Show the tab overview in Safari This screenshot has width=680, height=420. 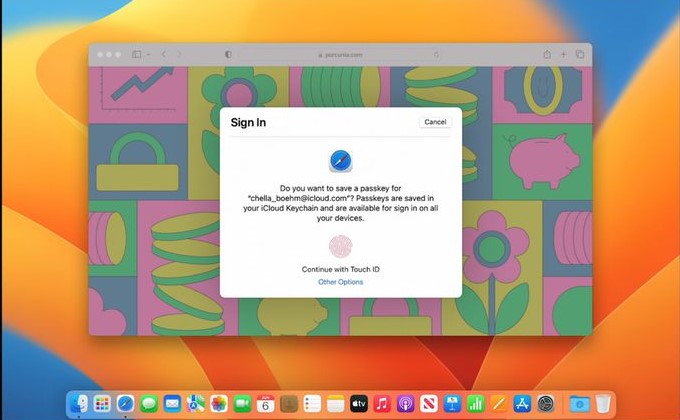point(580,54)
